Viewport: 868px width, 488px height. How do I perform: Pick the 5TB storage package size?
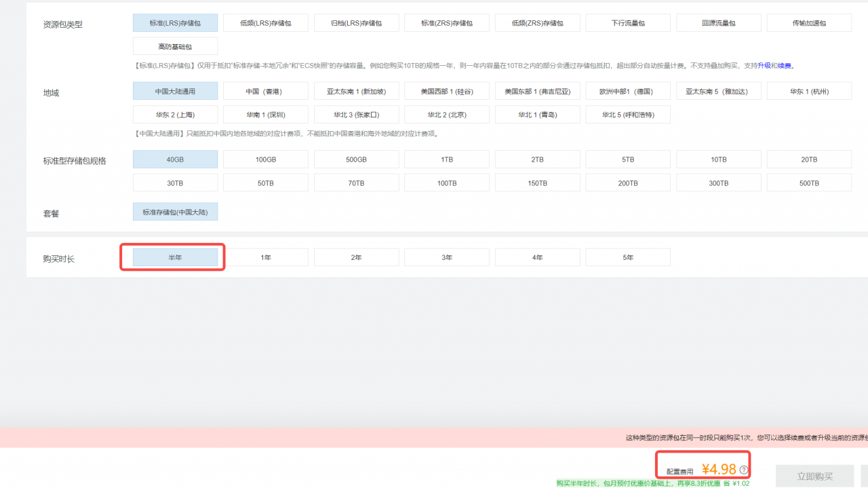(628, 159)
